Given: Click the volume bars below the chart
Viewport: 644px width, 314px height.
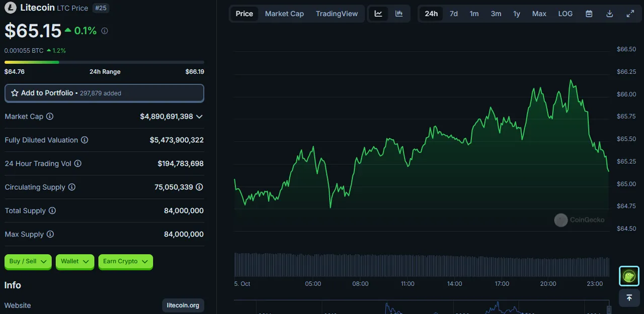Looking at the screenshot, I should tap(422, 265).
